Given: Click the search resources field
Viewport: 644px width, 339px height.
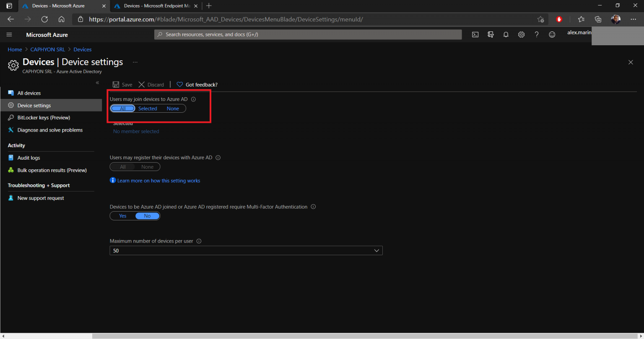Looking at the screenshot, I should tap(308, 34).
